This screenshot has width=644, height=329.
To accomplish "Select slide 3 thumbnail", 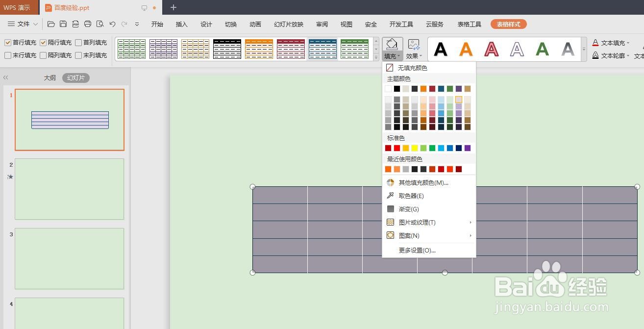I will pos(69,258).
